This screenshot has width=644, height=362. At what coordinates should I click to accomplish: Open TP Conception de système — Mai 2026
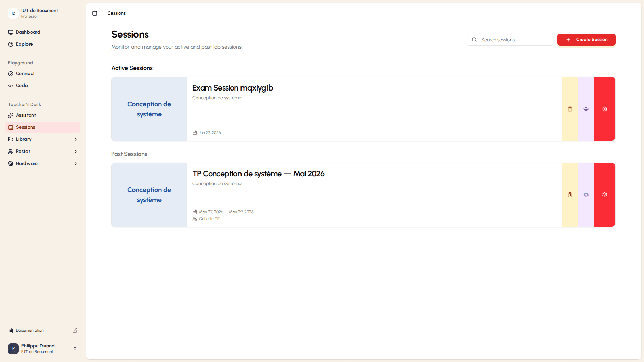click(258, 174)
